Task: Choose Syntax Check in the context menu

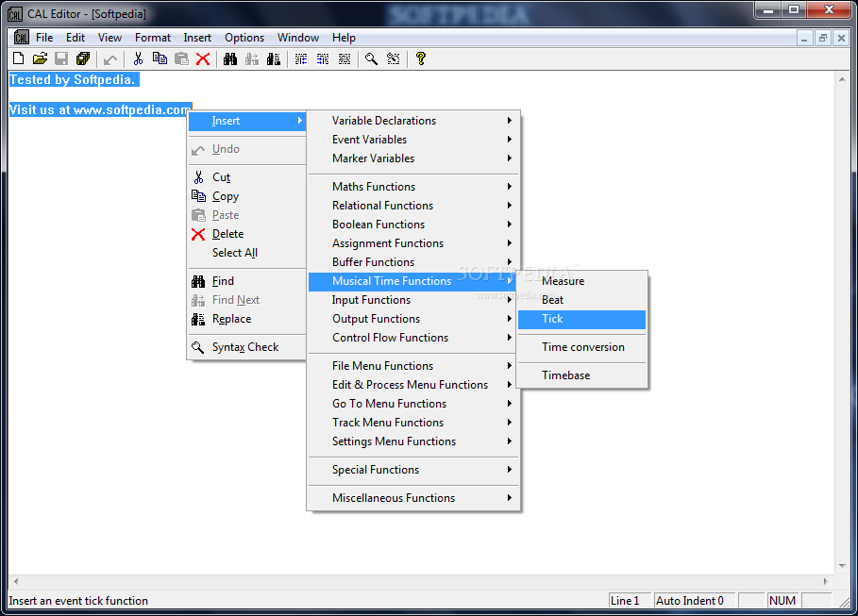Action: [247, 347]
